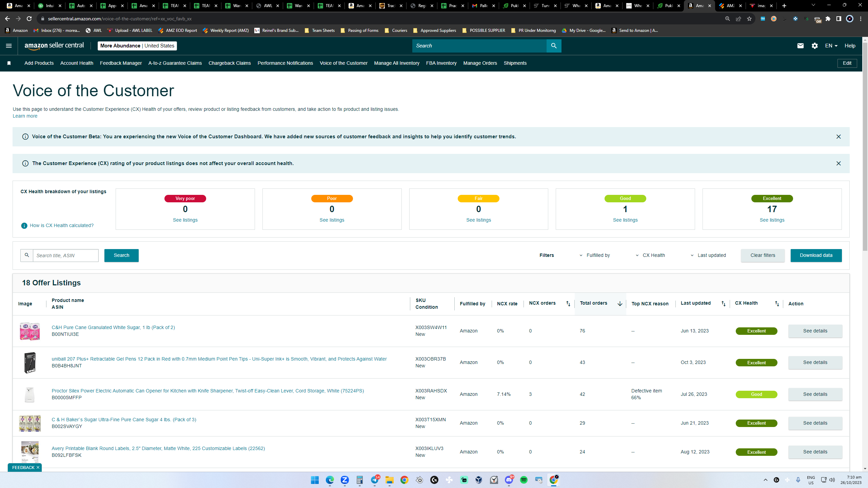Open the messages envelope icon
Viewport: 868px width, 488px height.
(x=800, y=46)
